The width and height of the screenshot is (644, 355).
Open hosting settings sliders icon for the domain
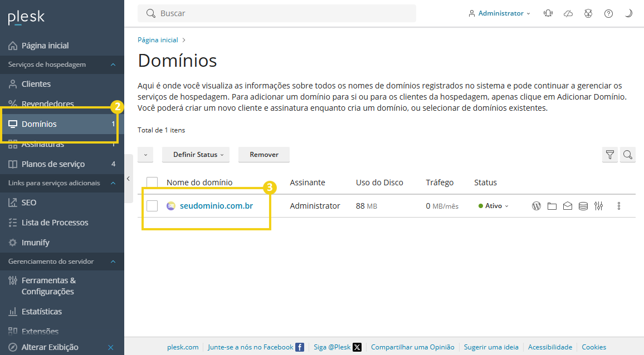598,206
